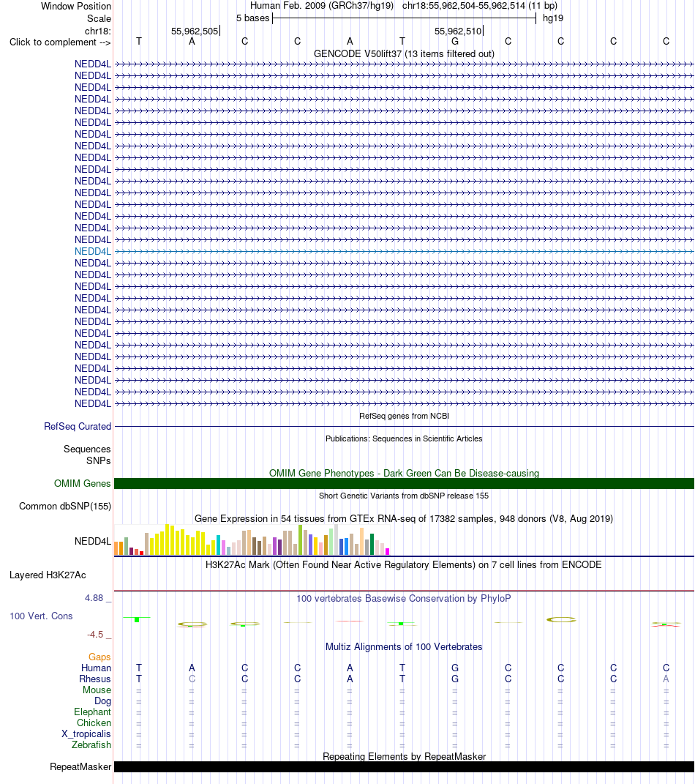Click the RefSeq Curated intron line
695x784 pixels.
405,427
